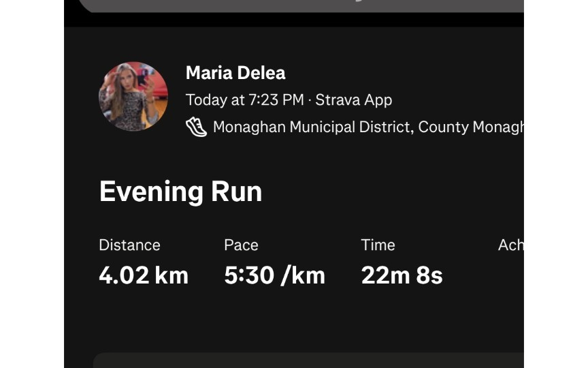
Task: Click the 'km' unit after 4.02
Action: [x=171, y=275]
